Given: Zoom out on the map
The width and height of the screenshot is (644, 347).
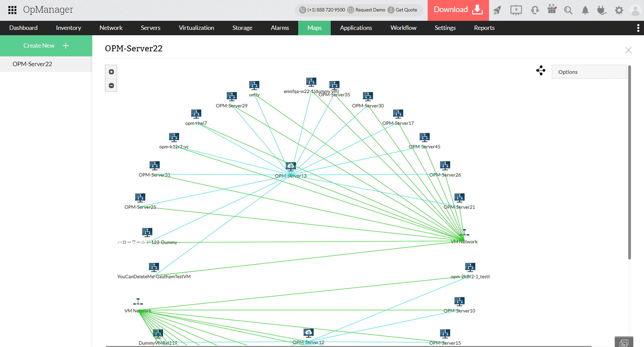Looking at the screenshot, I should [x=111, y=86].
